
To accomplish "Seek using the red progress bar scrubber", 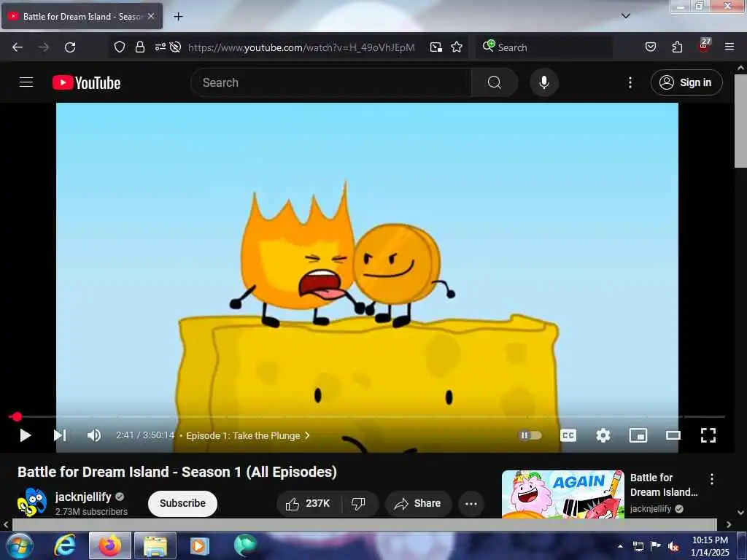I will 17,416.
